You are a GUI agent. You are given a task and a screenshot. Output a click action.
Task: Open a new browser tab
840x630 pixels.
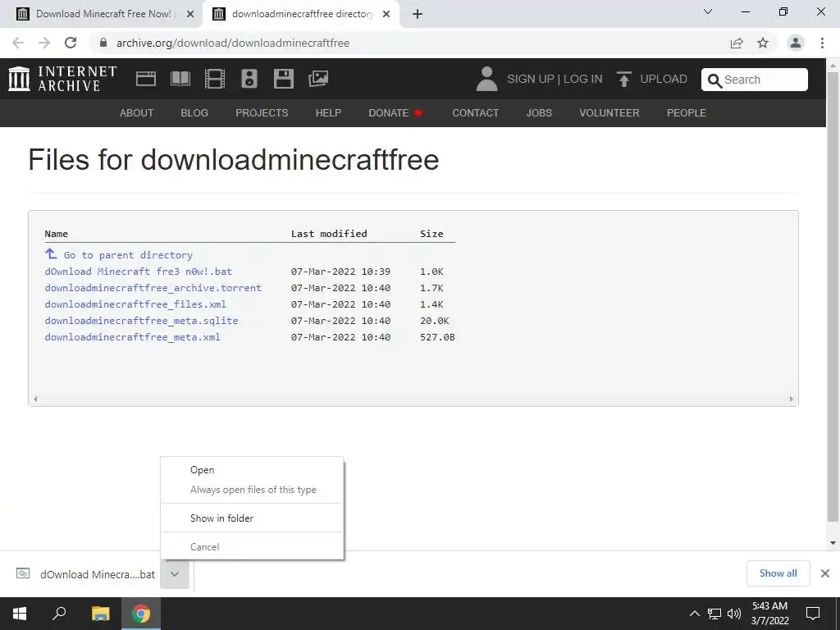point(418,14)
